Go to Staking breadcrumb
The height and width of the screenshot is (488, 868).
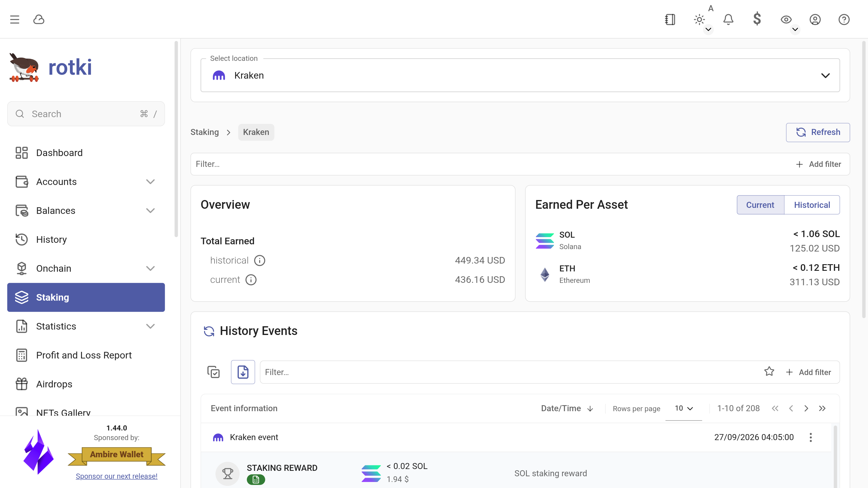[205, 132]
